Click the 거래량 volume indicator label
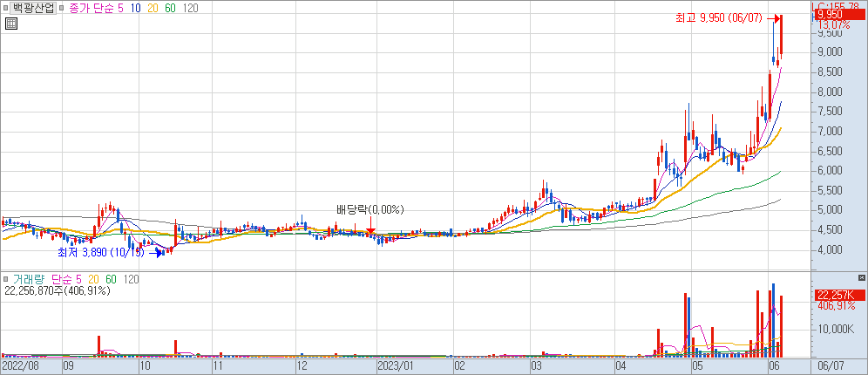 (29, 279)
